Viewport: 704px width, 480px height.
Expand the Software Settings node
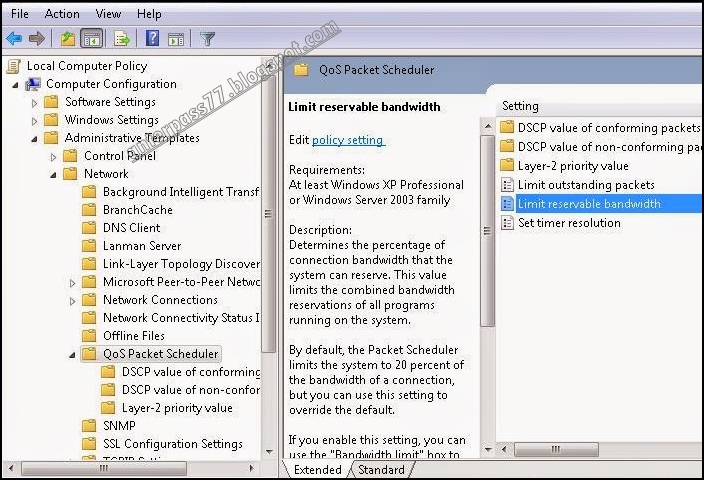tap(35, 103)
